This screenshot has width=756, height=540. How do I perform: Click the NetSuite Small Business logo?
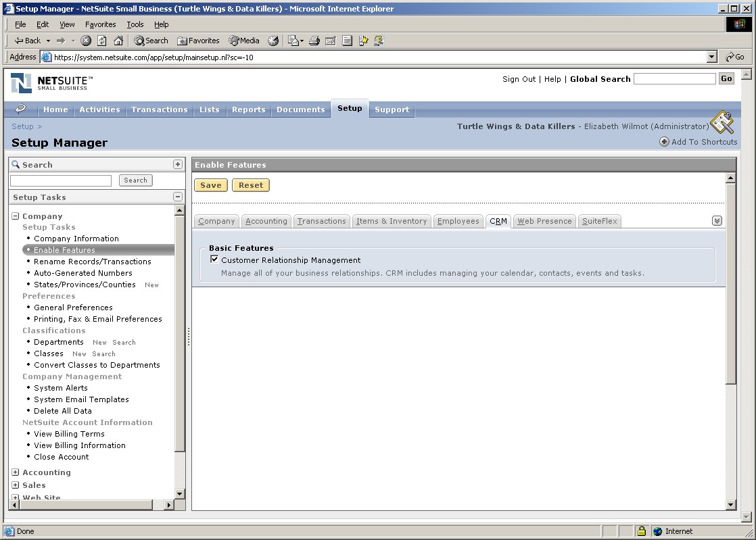(x=51, y=83)
